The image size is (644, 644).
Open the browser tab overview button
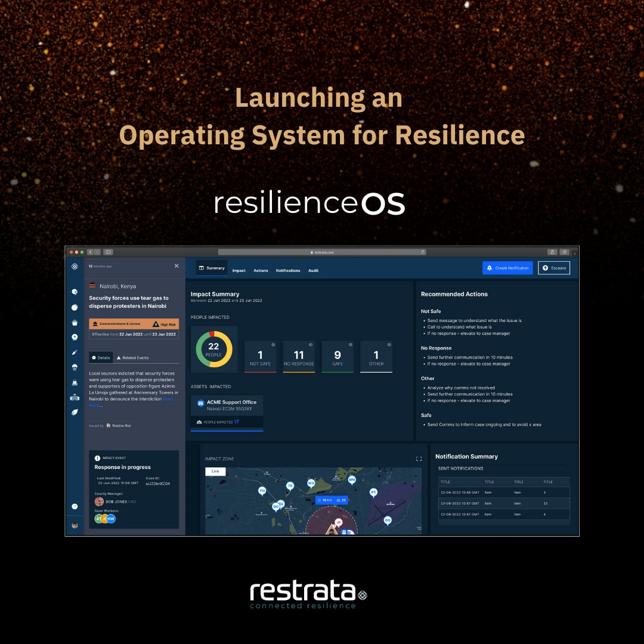click(x=564, y=252)
